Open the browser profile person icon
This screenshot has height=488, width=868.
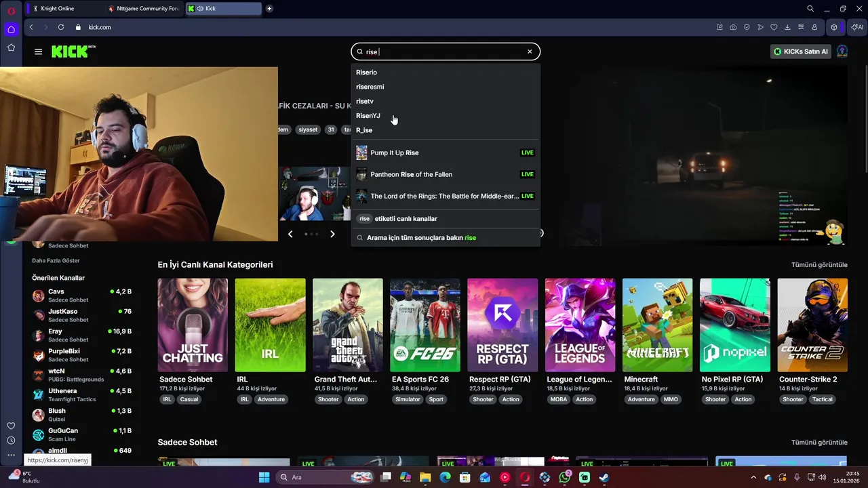click(814, 27)
